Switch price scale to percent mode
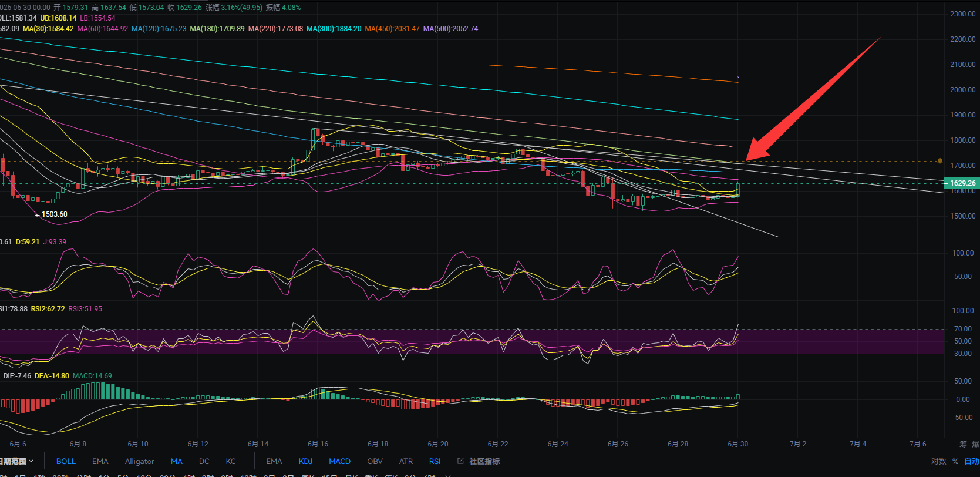This screenshot has height=477, width=980. (x=955, y=461)
